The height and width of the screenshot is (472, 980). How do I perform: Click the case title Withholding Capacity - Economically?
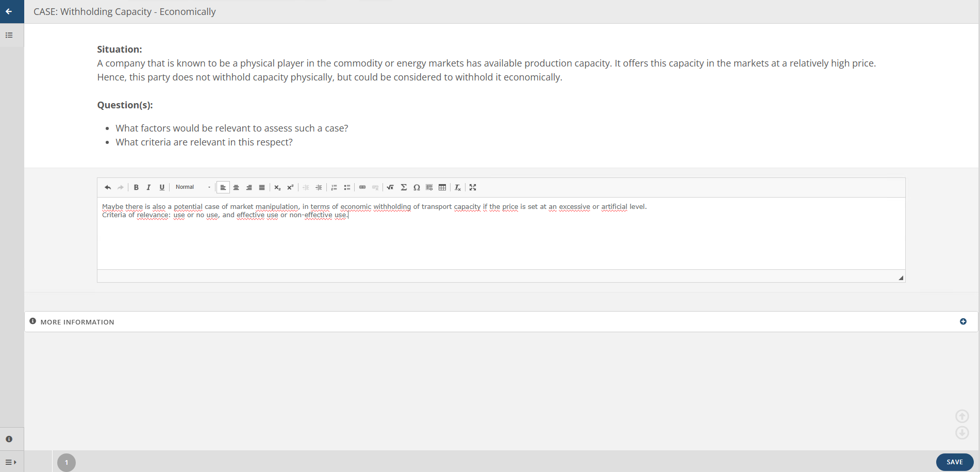(125, 11)
